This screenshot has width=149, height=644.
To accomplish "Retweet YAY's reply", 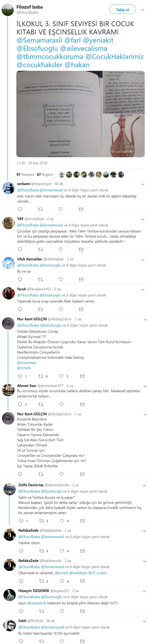I will (x=40, y=249).
